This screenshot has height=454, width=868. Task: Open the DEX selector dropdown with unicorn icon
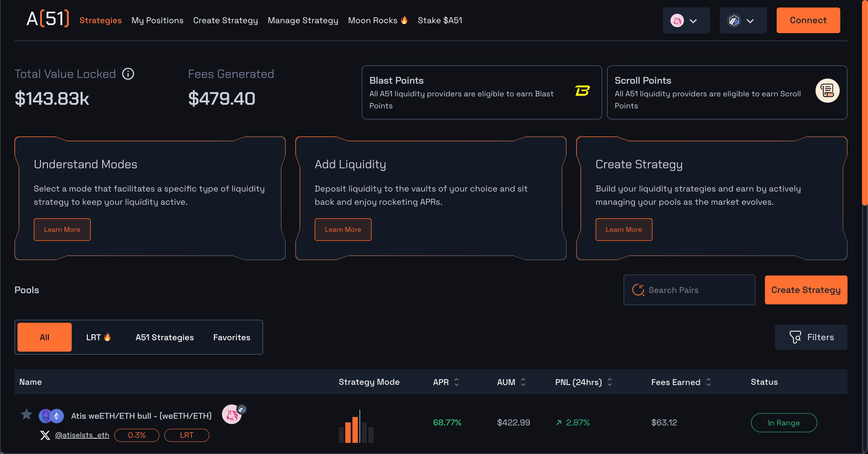tap(686, 20)
